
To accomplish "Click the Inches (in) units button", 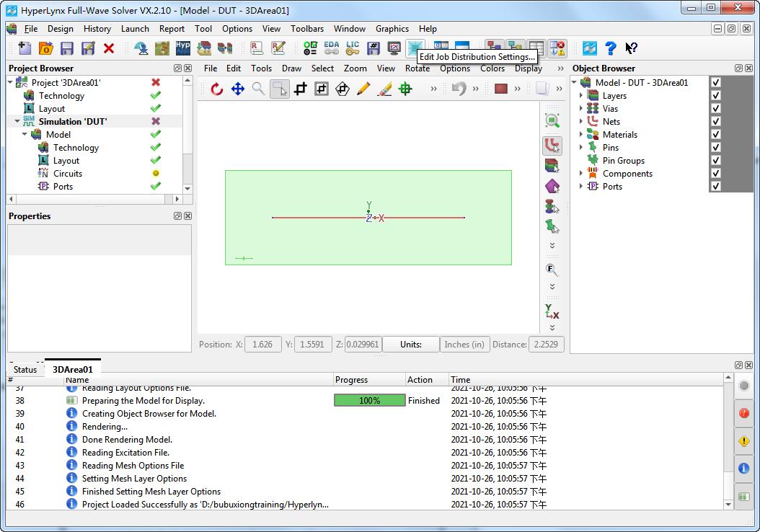I will [464, 345].
